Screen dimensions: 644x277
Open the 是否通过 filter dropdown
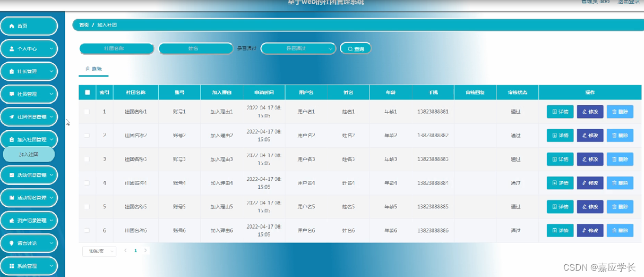[x=298, y=48]
